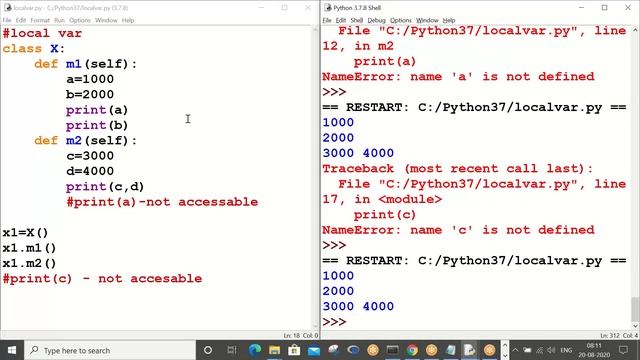
Task: Click the volume speaker icon in tray
Action: (x=551, y=350)
